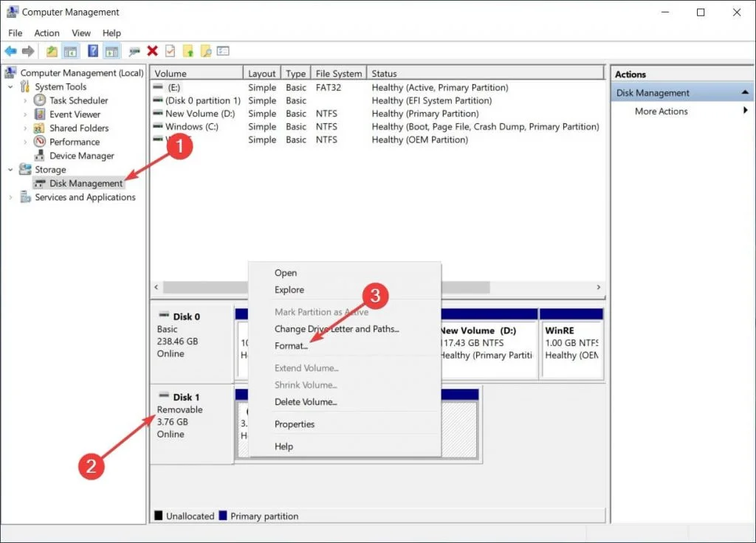756x543 pixels.
Task: Expand the Performance tree node
Action: point(25,142)
